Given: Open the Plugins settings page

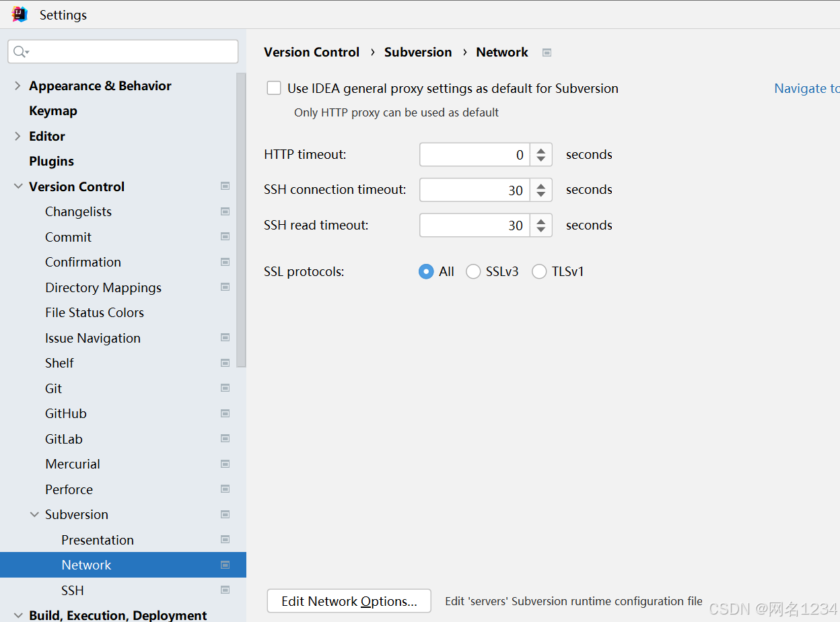Looking at the screenshot, I should click(51, 161).
